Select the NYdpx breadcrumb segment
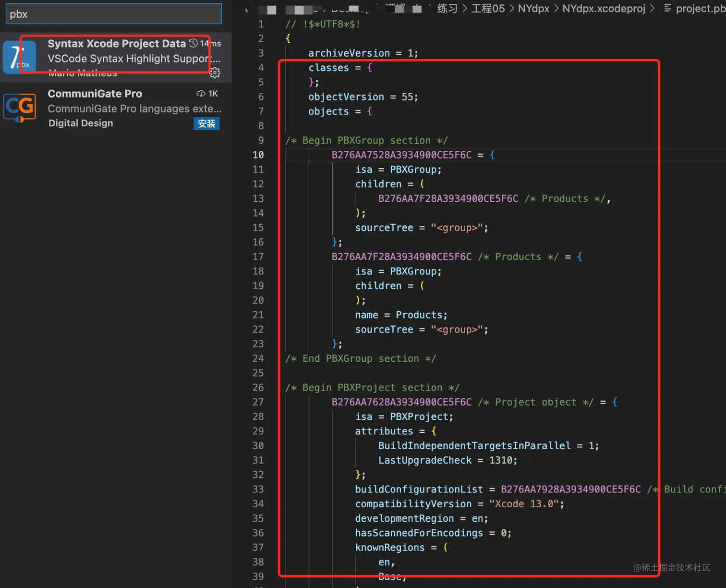The image size is (726, 588). point(533,8)
